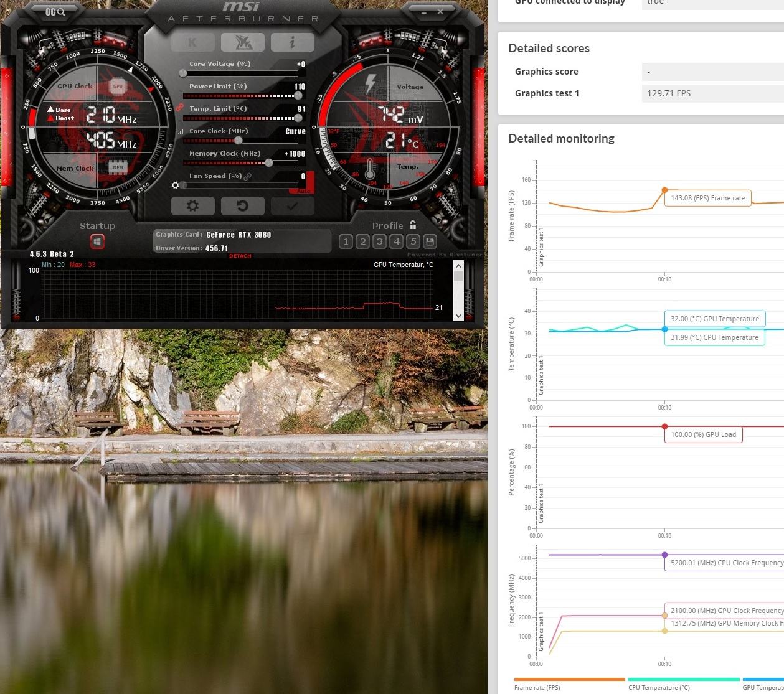Click the Fan Speed slider track
Viewport: 784px width, 694px height.
(x=240, y=185)
